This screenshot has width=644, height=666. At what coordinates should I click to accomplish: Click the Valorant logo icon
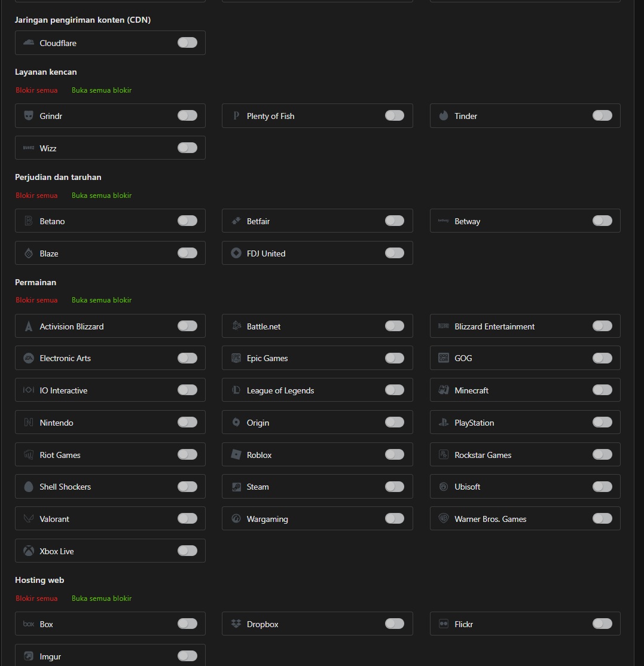click(x=29, y=518)
